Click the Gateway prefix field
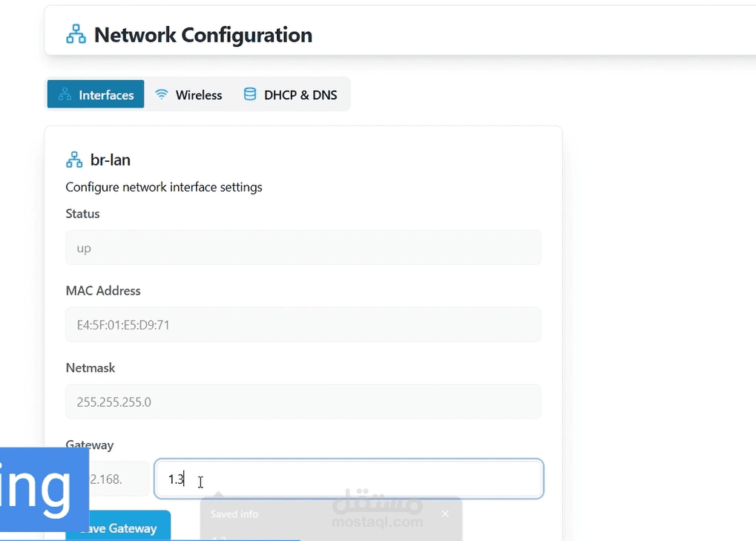The height and width of the screenshot is (541, 756). tap(119, 479)
